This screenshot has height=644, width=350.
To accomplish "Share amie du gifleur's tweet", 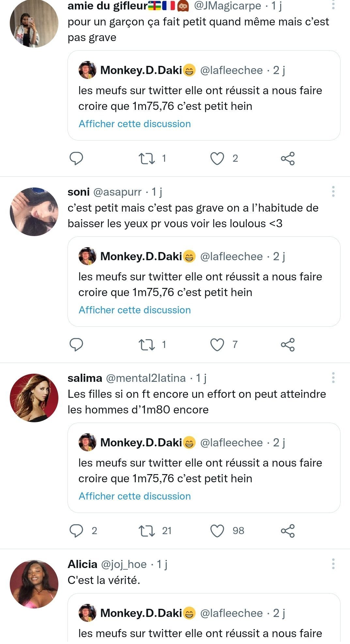I will tap(287, 158).
